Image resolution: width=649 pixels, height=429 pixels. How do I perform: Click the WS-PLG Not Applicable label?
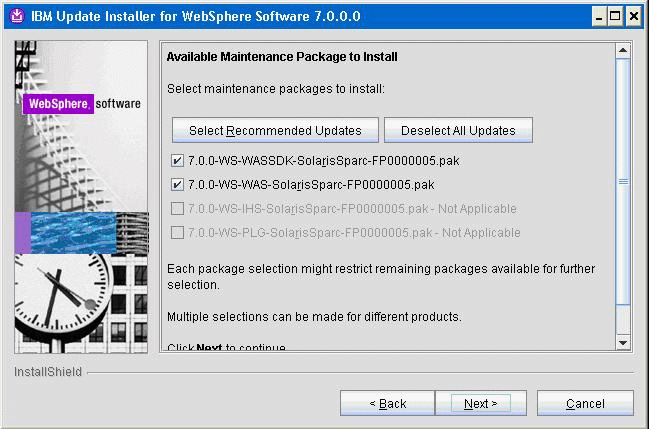[x=354, y=233]
